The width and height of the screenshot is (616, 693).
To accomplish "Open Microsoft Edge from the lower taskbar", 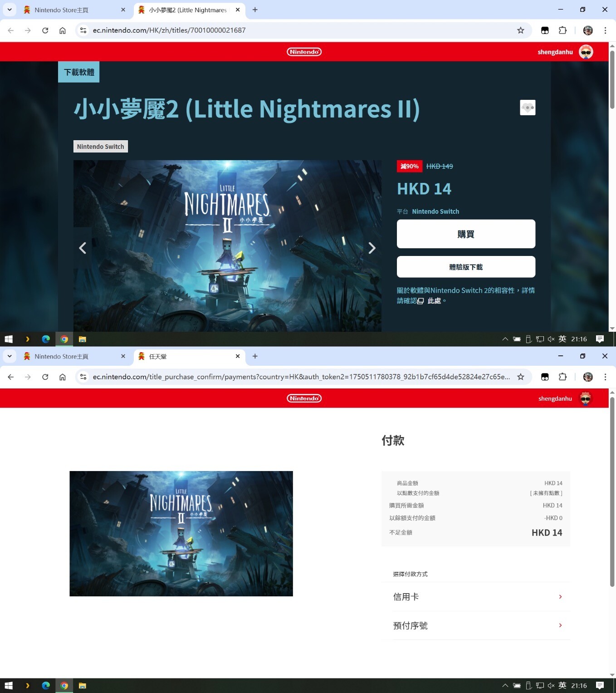I will pyautogui.click(x=46, y=686).
